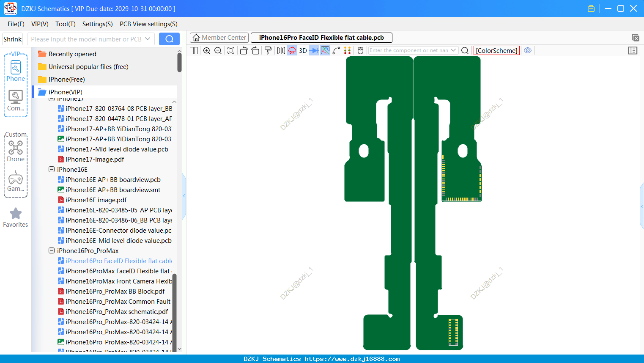Select the trace path tool

pyautogui.click(x=337, y=50)
